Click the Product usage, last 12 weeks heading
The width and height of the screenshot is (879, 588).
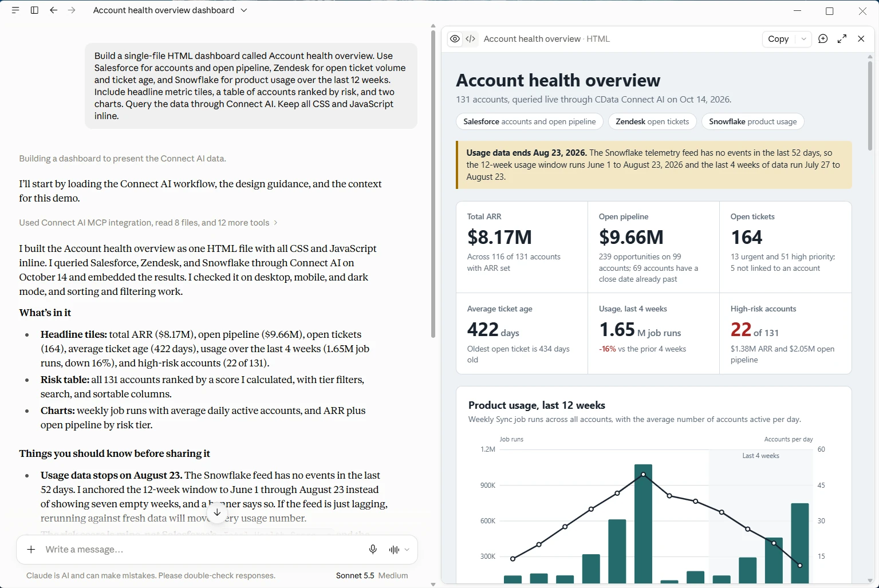point(537,405)
